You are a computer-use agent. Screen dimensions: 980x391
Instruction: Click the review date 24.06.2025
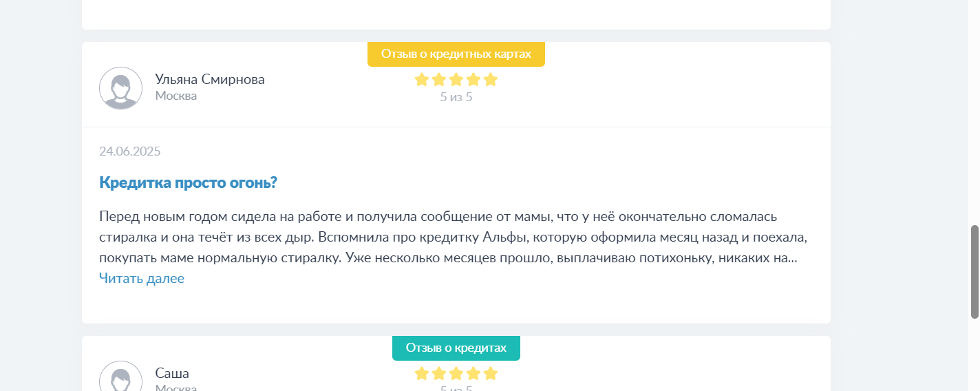(130, 151)
